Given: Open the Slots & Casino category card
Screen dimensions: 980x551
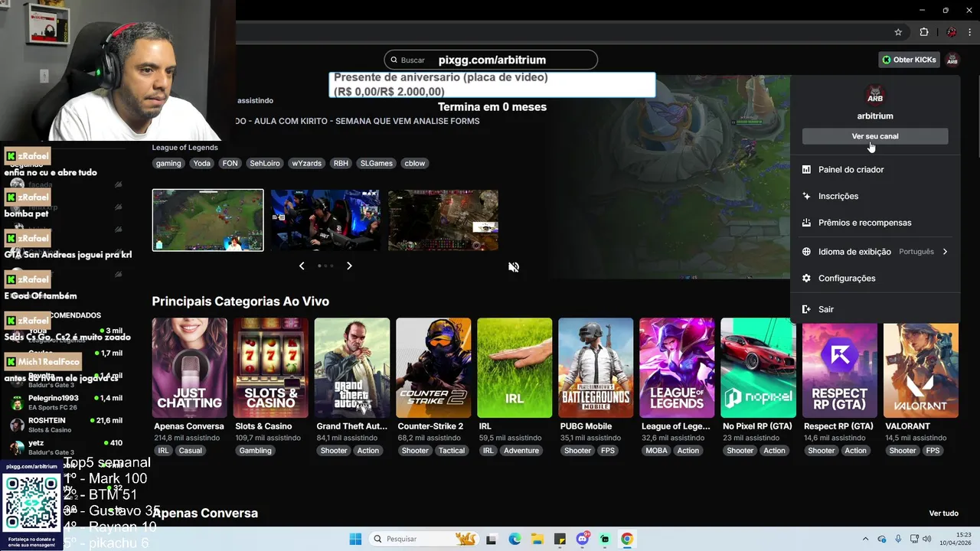Looking at the screenshot, I should [271, 368].
